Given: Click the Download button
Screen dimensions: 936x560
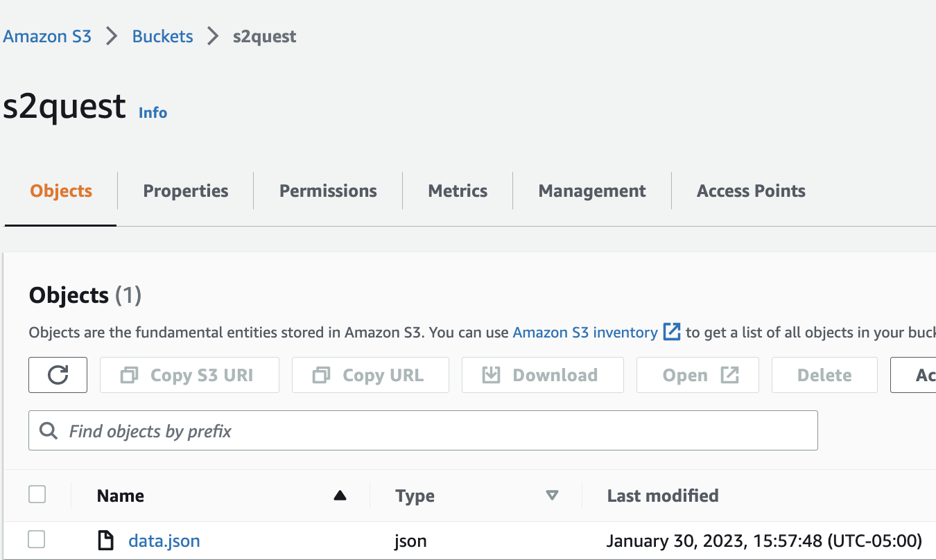Looking at the screenshot, I should click(543, 375).
